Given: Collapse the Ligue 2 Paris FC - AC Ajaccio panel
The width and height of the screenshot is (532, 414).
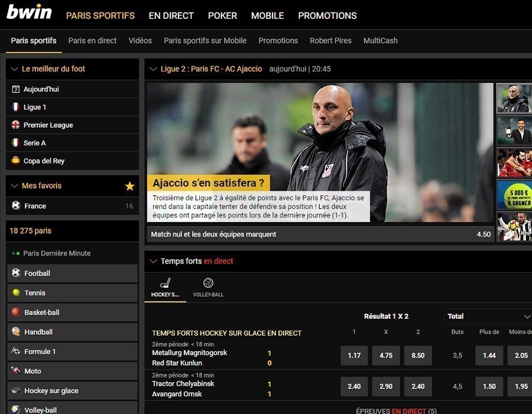Looking at the screenshot, I should [x=153, y=69].
